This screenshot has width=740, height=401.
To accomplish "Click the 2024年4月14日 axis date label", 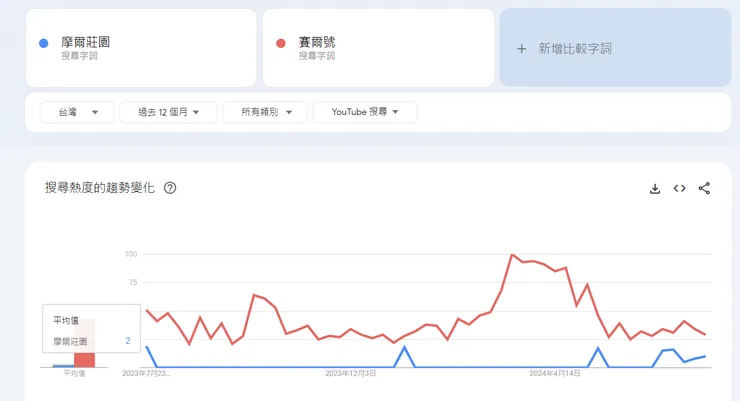I will (556, 374).
